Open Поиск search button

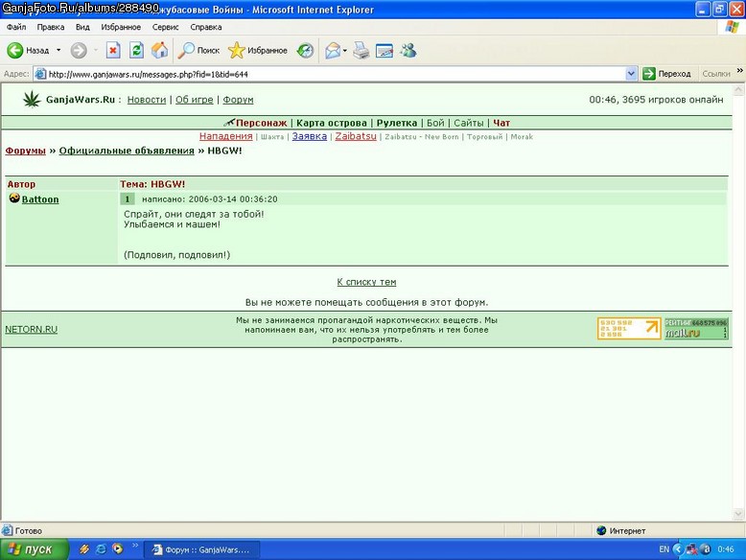[198, 51]
